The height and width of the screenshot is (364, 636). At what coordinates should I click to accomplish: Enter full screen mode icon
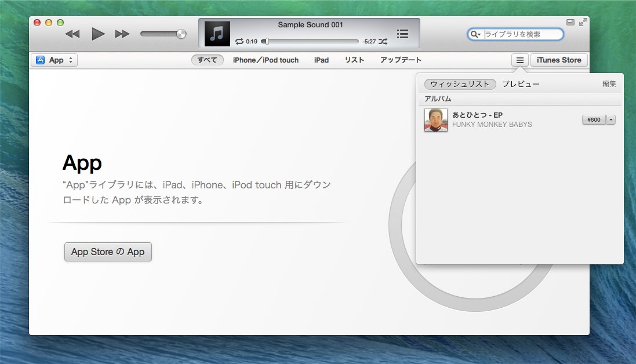pyautogui.click(x=583, y=22)
